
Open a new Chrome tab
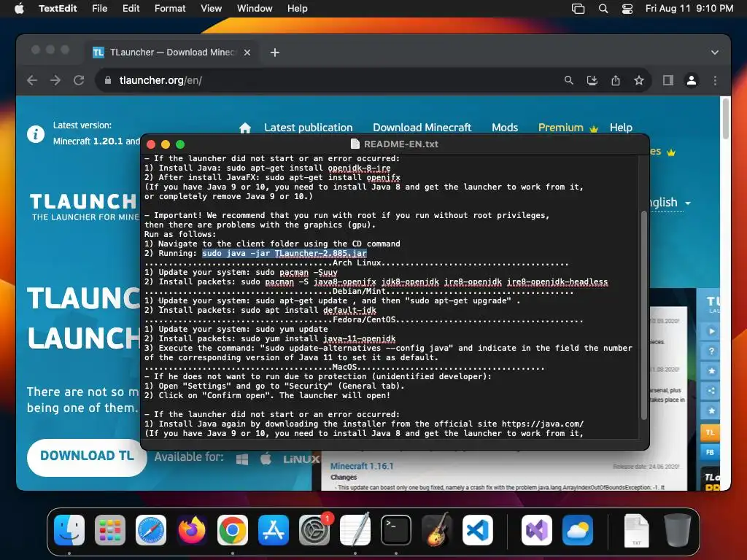tap(275, 52)
